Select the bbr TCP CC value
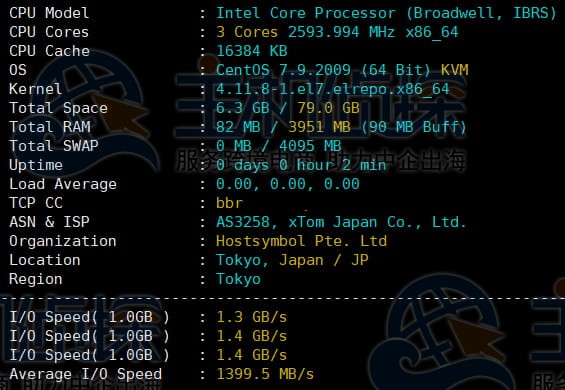 coord(229,203)
